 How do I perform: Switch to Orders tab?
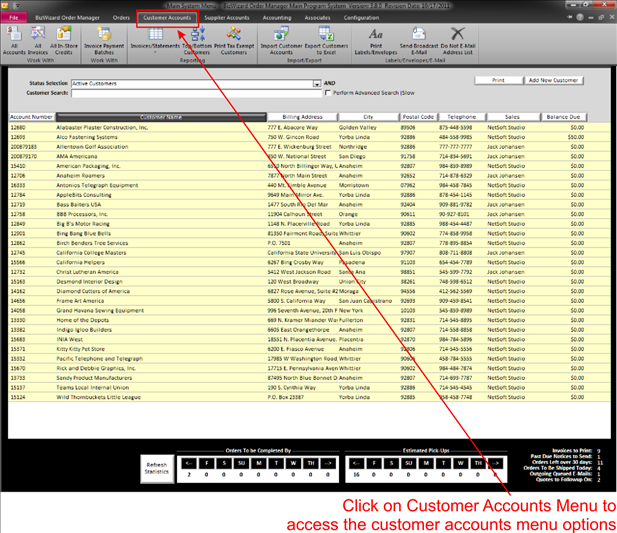pos(121,18)
